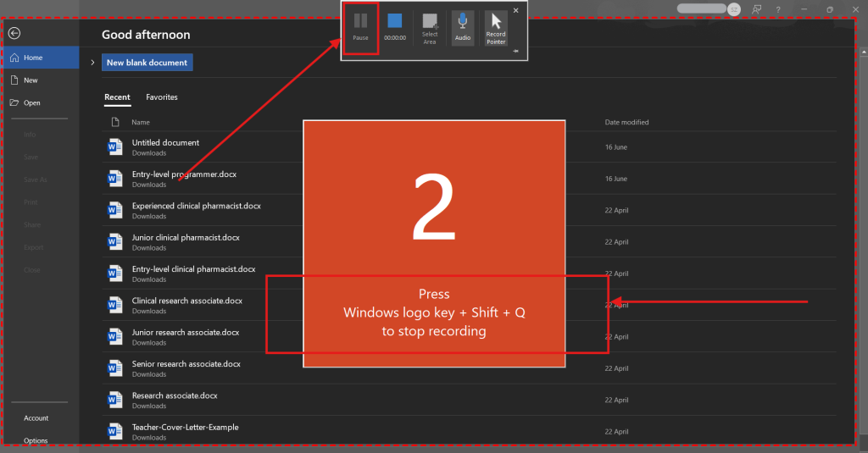Viewport: 868px width, 453px height.
Task: Pin the recording control dock
Action: point(515,51)
